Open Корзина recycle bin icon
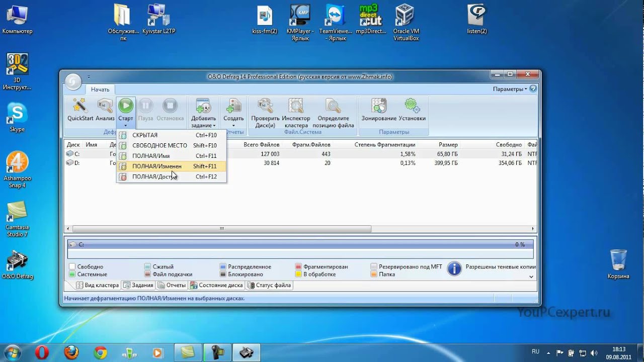 (x=618, y=264)
